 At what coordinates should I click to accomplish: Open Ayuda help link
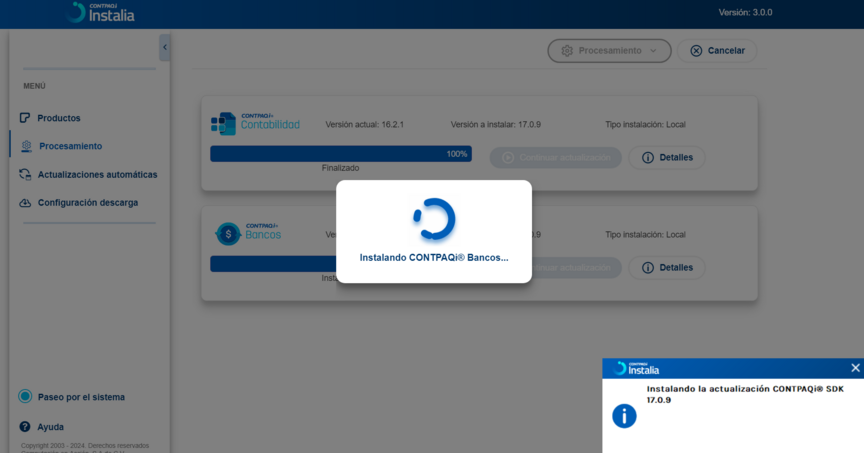coord(50,427)
